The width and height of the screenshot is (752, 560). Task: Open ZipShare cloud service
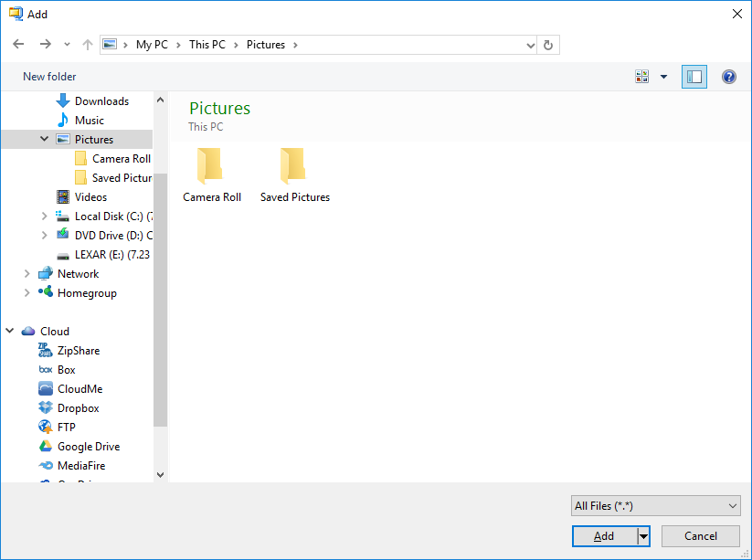69,351
